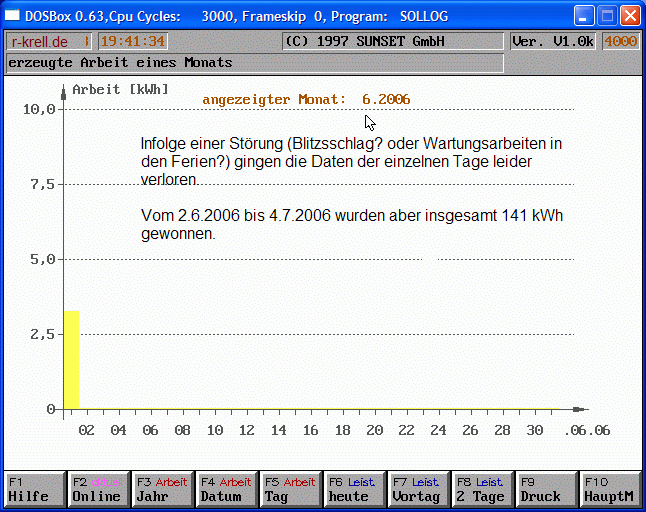Click the yellow bar in the chart

[x=71, y=360]
